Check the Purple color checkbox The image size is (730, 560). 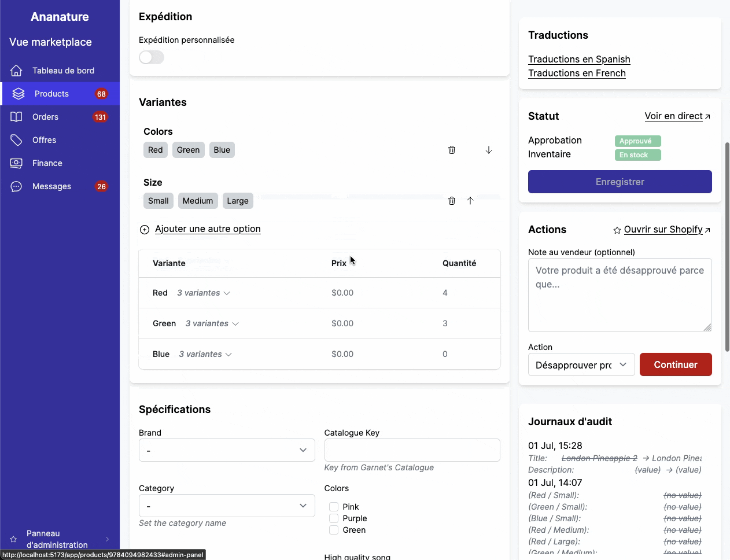[x=334, y=518]
